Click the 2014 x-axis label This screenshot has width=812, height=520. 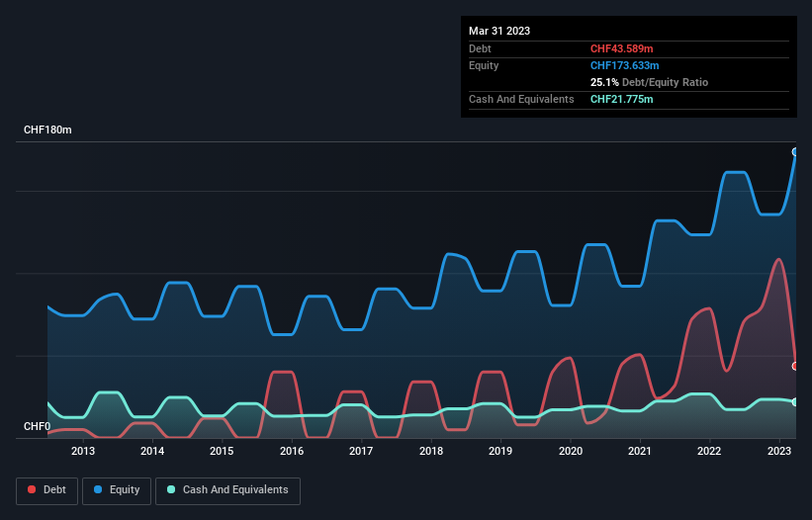(x=152, y=451)
